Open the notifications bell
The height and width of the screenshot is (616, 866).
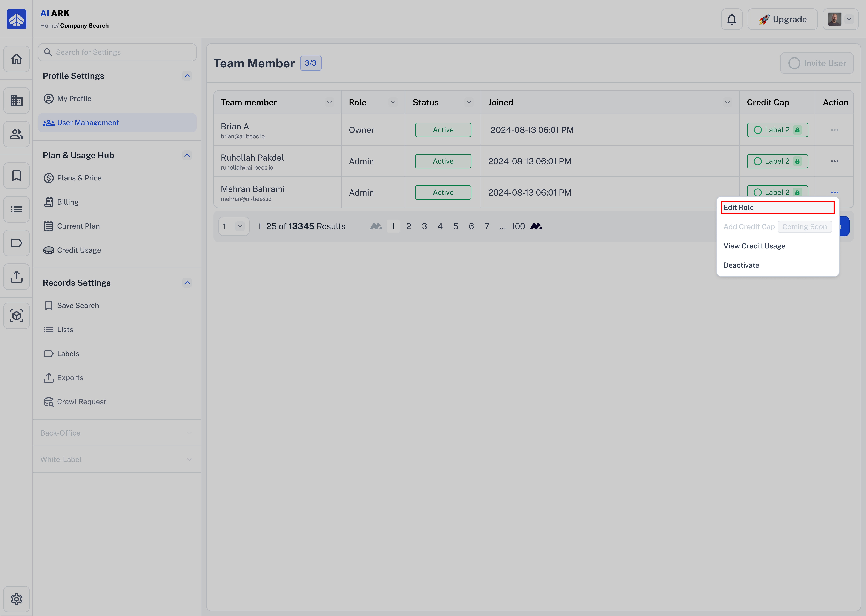click(x=732, y=19)
